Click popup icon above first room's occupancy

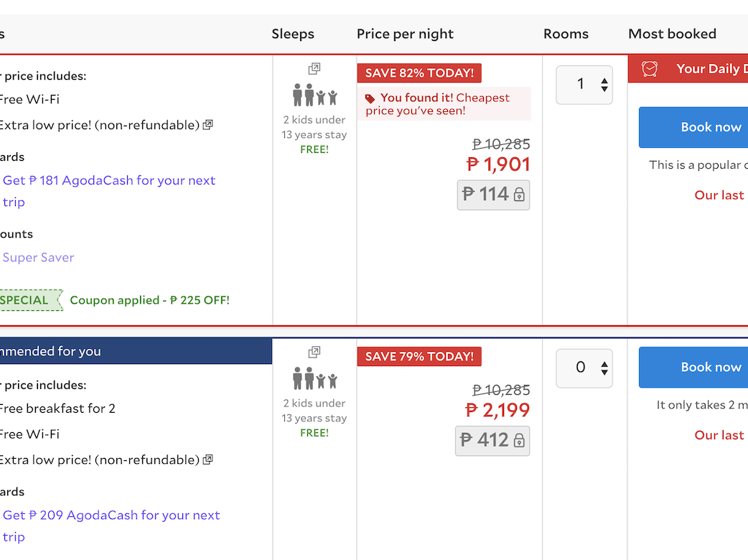pos(314,69)
